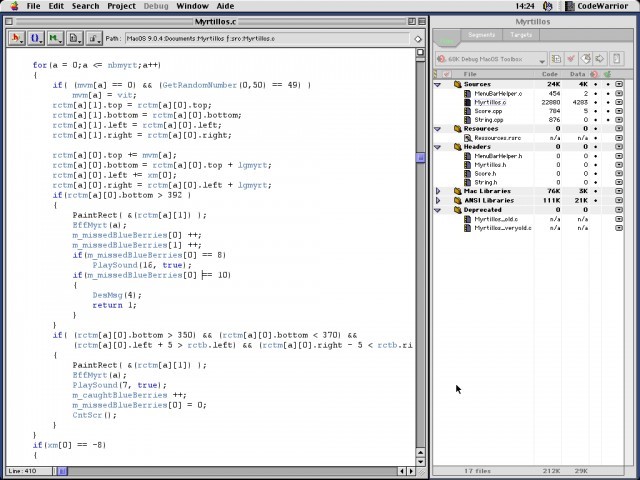Select Myrtillos_veryold.c in the project list
The height and width of the screenshot is (480, 640).
click(502, 228)
